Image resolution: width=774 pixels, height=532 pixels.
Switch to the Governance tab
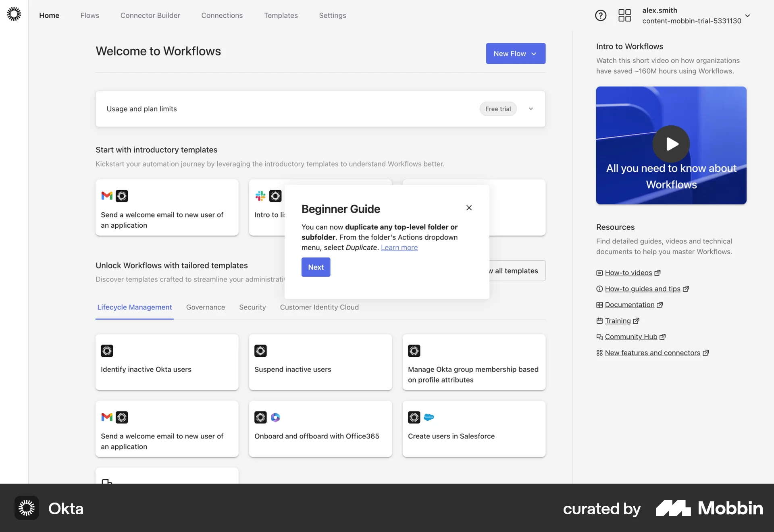coord(205,307)
